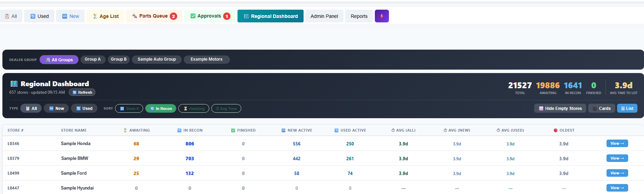Click store name Sample Hyundai
The width and height of the screenshot is (644, 194).
[77, 188]
